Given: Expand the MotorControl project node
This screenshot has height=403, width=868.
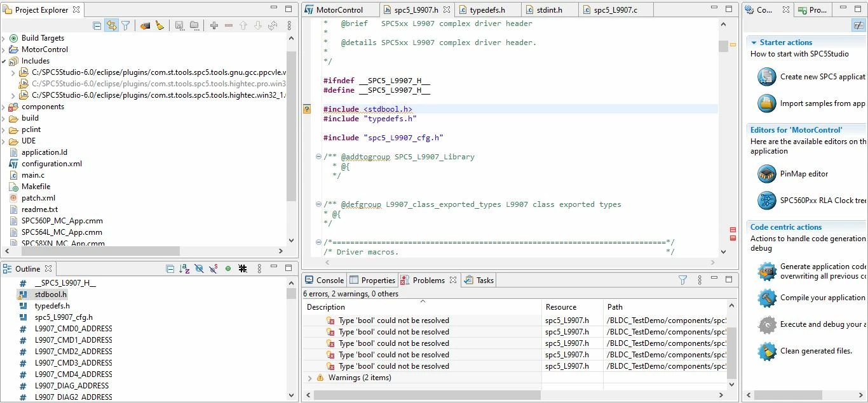Looking at the screenshot, I should coord(4,50).
